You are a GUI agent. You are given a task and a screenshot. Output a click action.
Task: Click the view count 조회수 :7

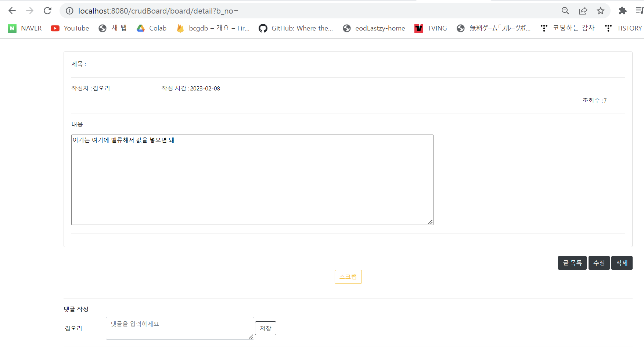pyautogui.click(x=594, y=100)
